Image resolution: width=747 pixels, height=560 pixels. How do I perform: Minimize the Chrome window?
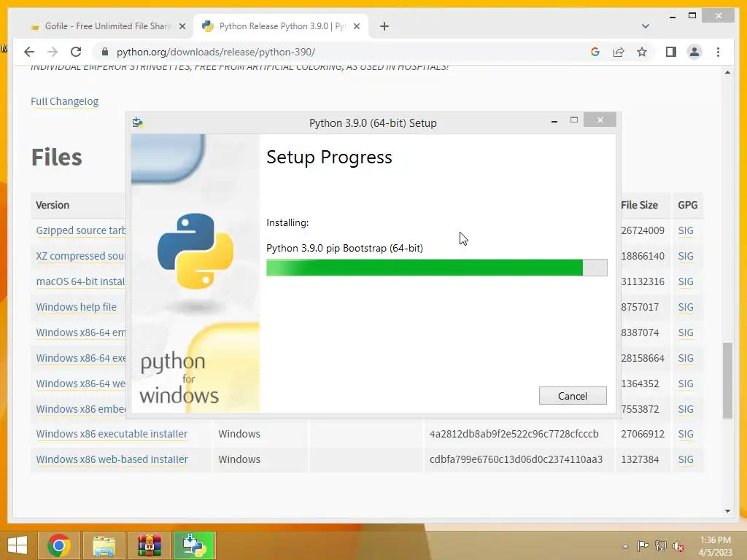point(672,17)
